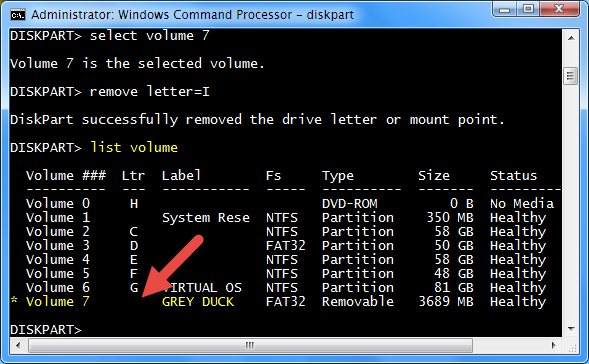Click the 'remove letter=I' command line
This screenshot has width=589, height=364.
(110, 91)
